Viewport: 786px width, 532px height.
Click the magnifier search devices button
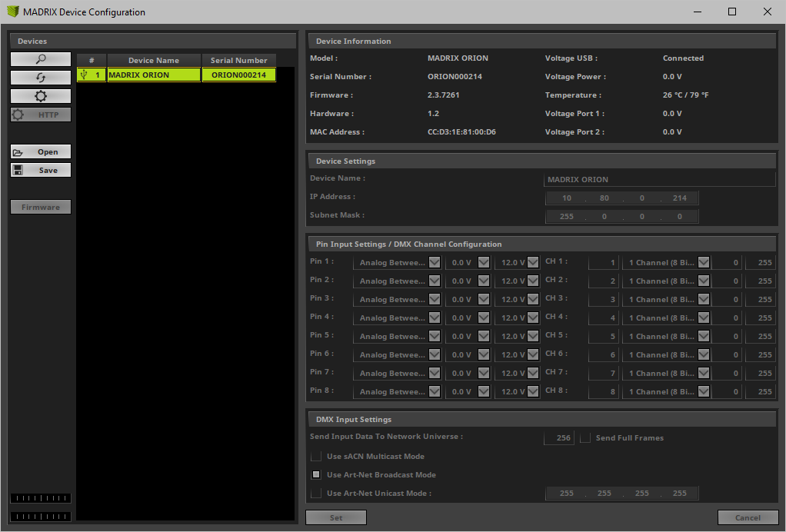(41, 59)
